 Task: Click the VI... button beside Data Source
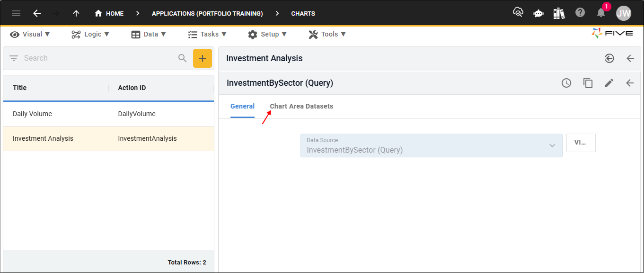[581, 143]
